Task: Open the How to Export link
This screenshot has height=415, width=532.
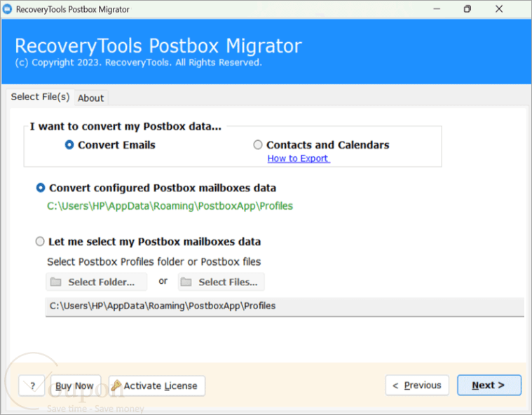Action: point(299,158)
